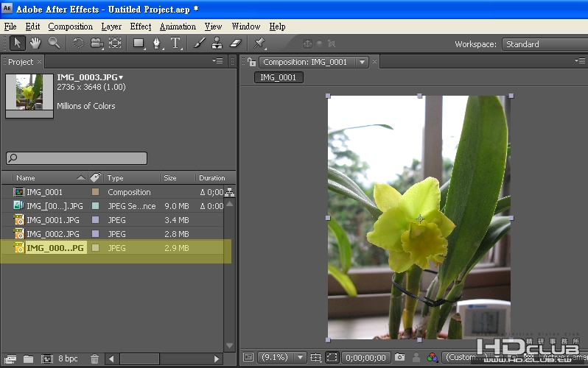Sort by the Duration column header

pos(212,178)
